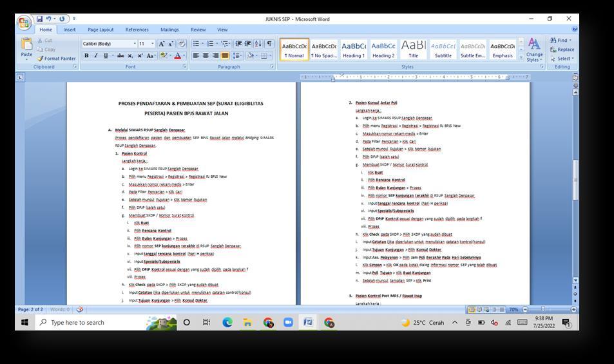614x364 pixels.
Task: Save the document from Quick Access Toolbar
Action: 39,19
